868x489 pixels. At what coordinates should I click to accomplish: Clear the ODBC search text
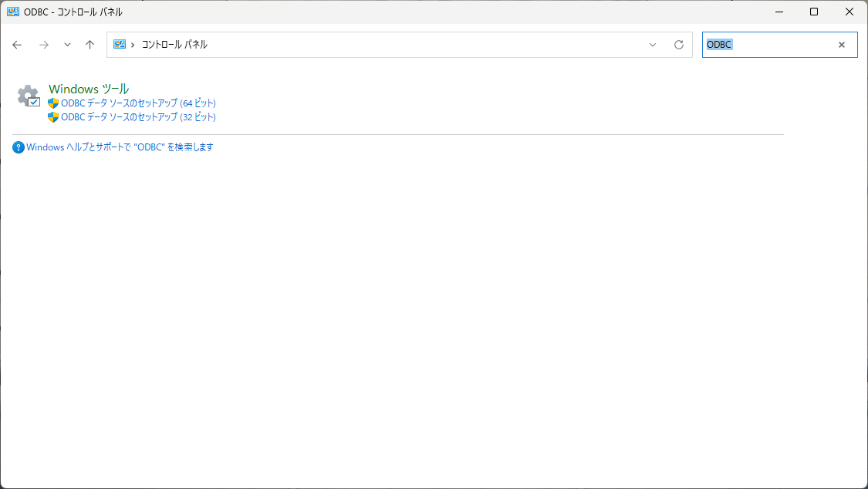[842, 45]
